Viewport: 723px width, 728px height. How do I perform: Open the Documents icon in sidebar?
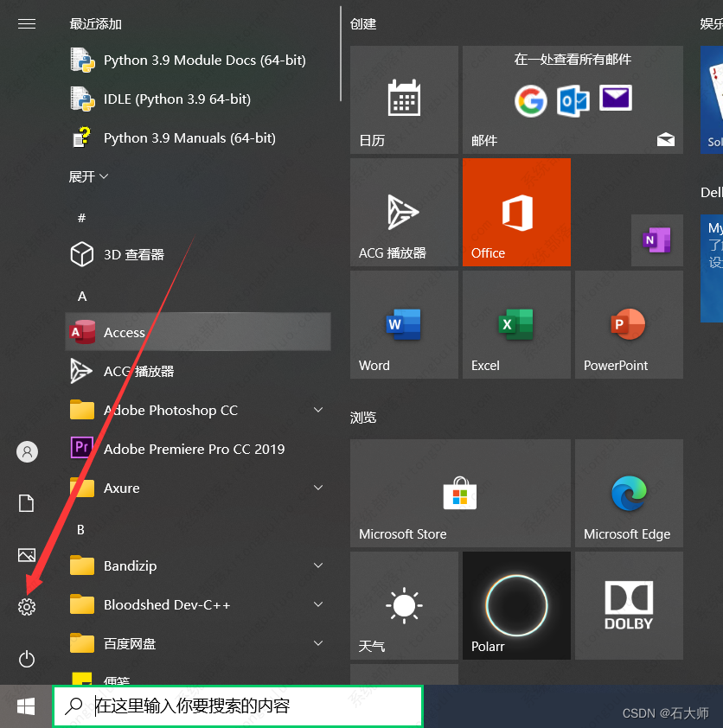point(27,503)
